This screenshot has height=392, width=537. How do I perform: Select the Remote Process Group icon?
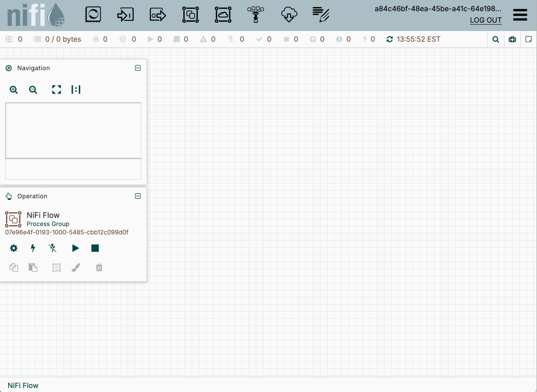coord(223,15)
